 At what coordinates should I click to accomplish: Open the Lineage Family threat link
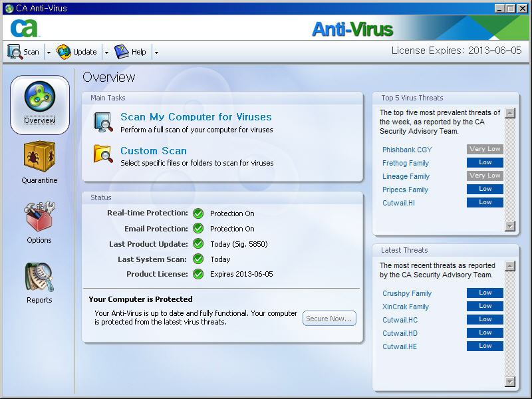click(x=406, y=176)
